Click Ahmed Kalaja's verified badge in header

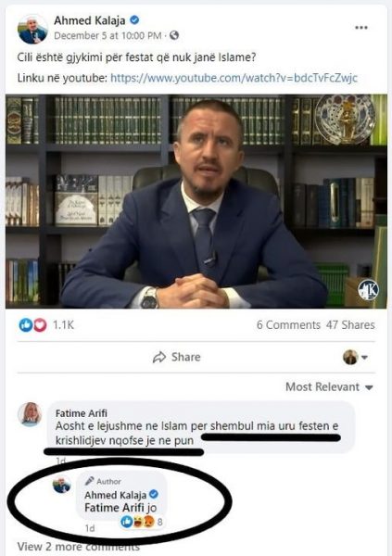point(134,20)
